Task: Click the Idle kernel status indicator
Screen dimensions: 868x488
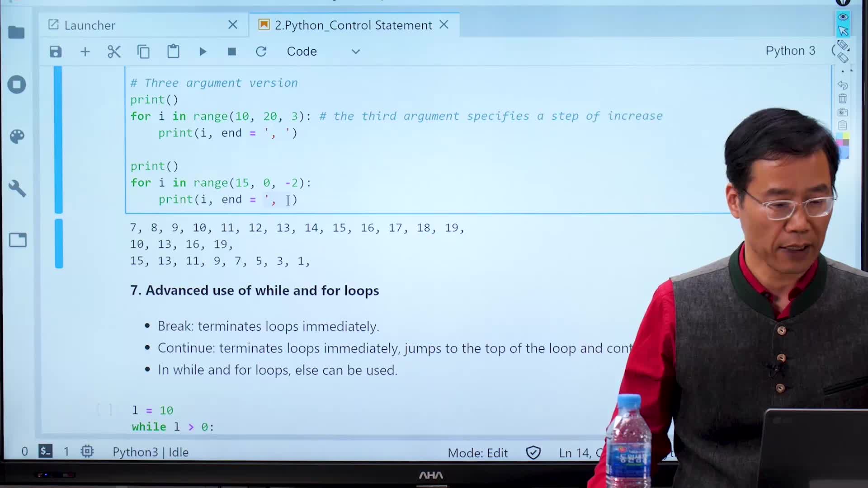Action: [150, 452]
